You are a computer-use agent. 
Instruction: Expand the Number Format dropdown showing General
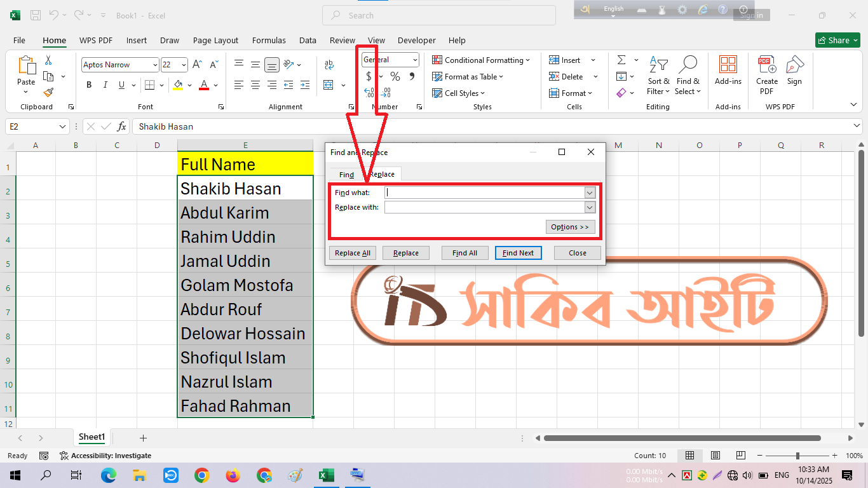coord(414,59)
